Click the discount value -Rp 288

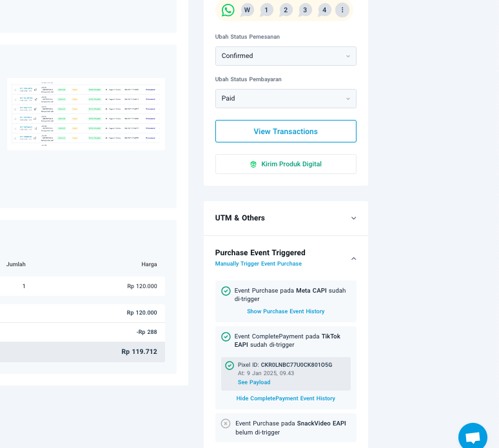[x=147, y=332]
